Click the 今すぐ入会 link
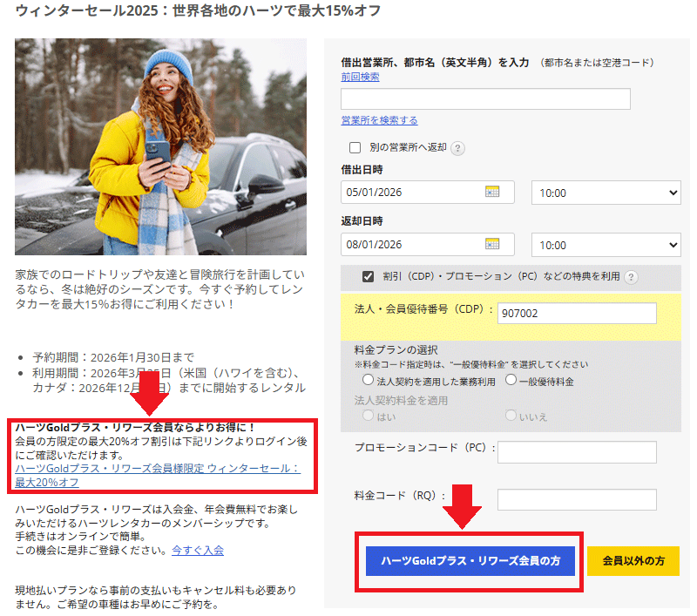697x616 pixels. pos(198,550)
